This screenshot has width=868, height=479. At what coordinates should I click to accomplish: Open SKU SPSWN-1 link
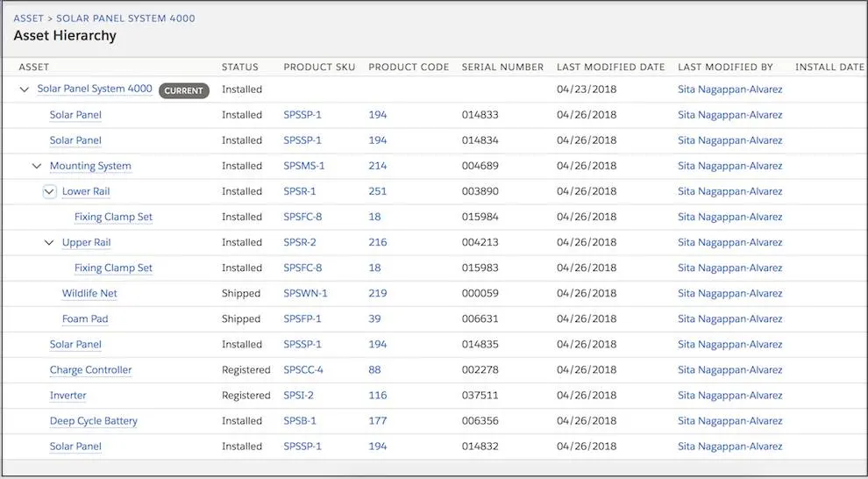click(x=305, y=293)
